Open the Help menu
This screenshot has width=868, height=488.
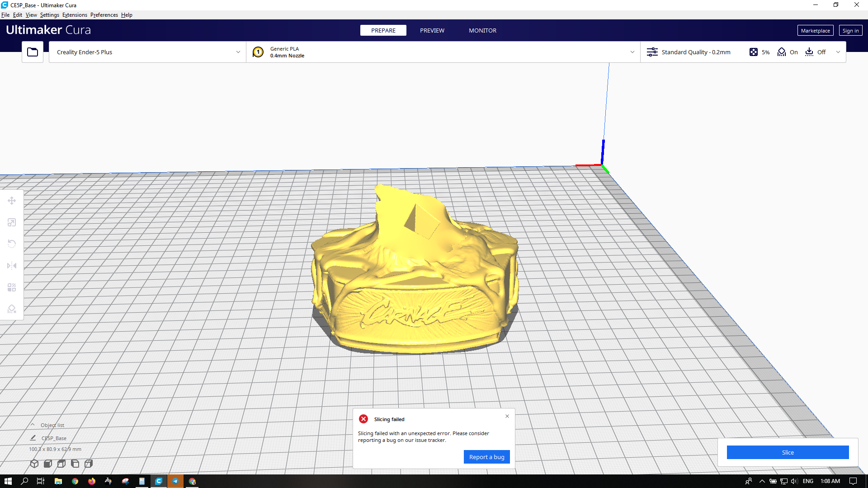click(x=127, y=15)
